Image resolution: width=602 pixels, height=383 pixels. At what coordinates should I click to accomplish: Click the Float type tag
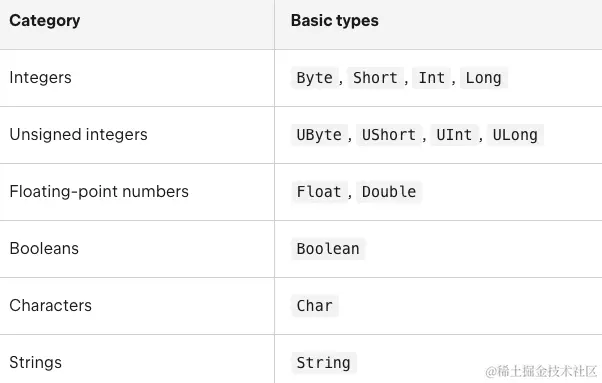[319, 192]
